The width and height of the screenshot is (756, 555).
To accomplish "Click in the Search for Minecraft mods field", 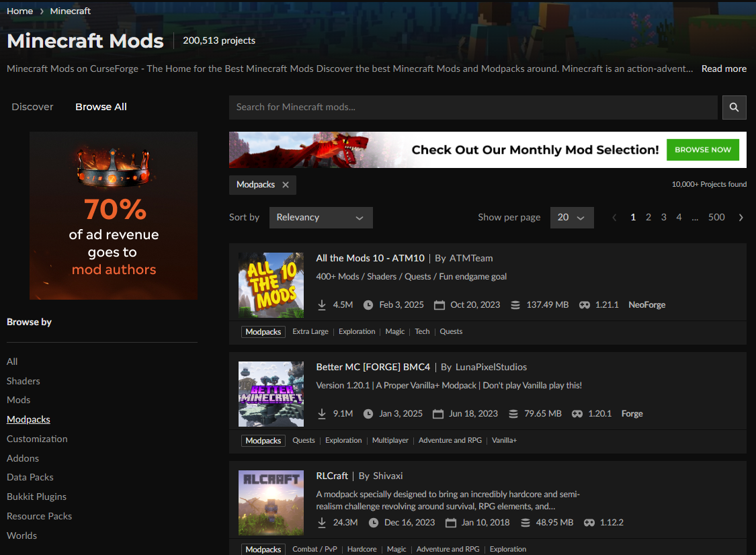I will (x=473, y=107).
